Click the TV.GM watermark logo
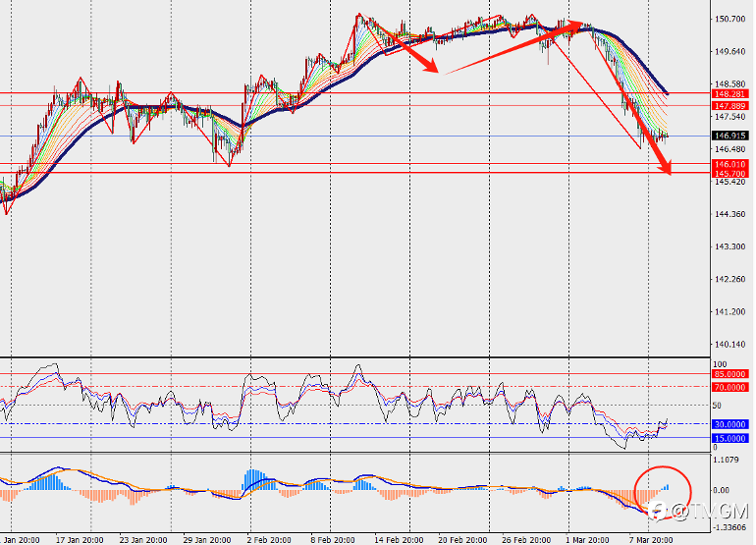 [698, 512]
